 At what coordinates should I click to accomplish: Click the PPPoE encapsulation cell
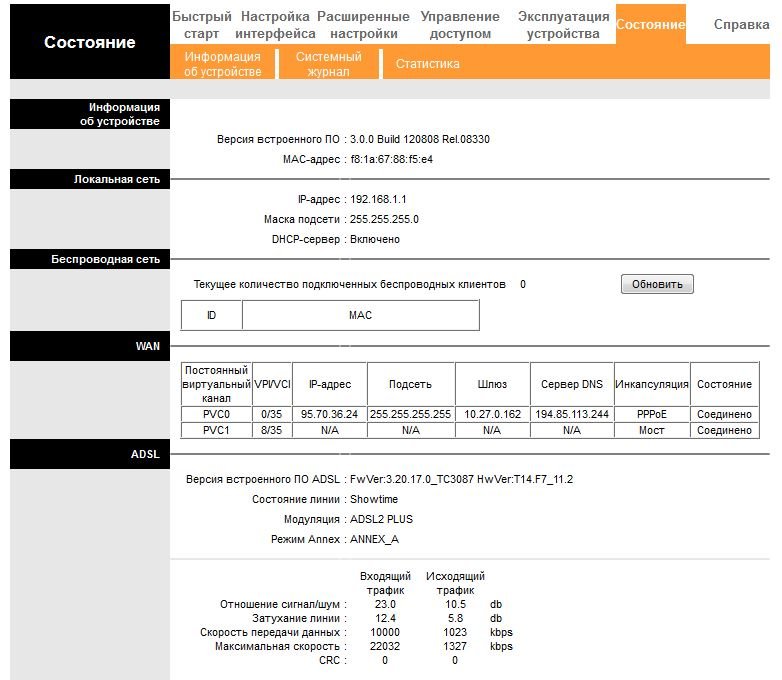point(651,414)
